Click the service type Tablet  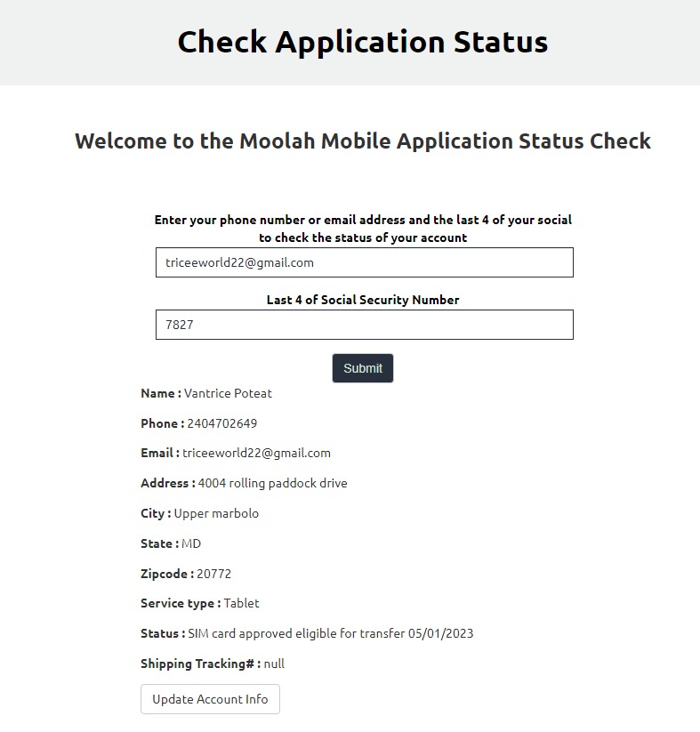pos(241,603)
